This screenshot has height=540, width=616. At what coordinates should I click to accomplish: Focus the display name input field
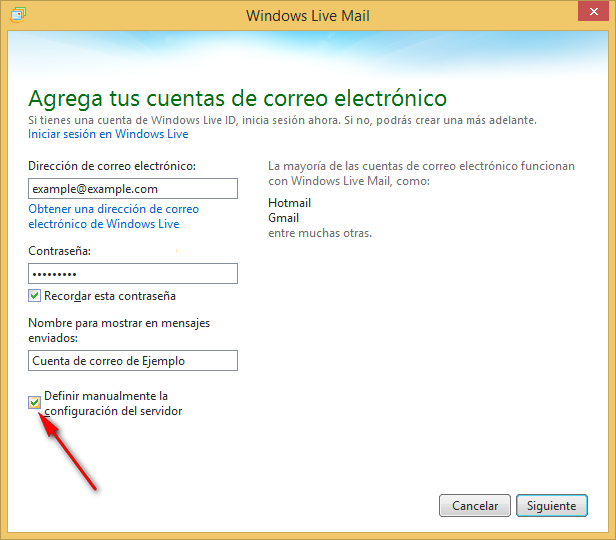coord(133,361)
